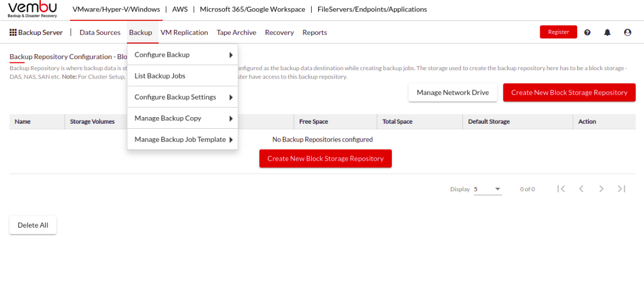
Task: Click the red Register button
Action: point(558,32)
